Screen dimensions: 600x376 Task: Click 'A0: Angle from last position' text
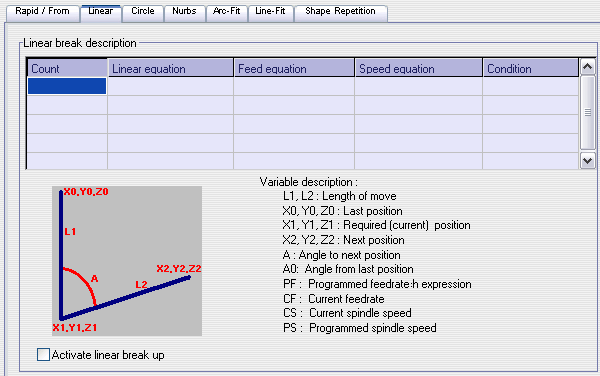[348, 269]
